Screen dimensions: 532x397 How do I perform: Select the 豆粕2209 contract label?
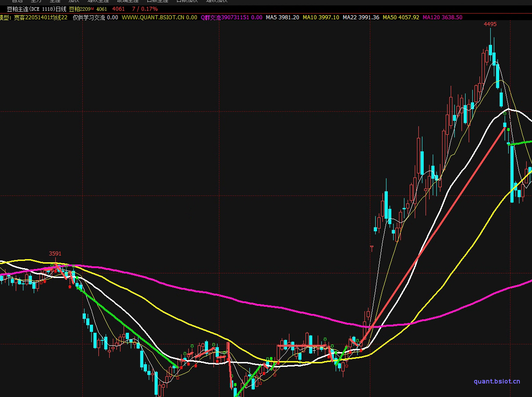click(x=80, y=9)
